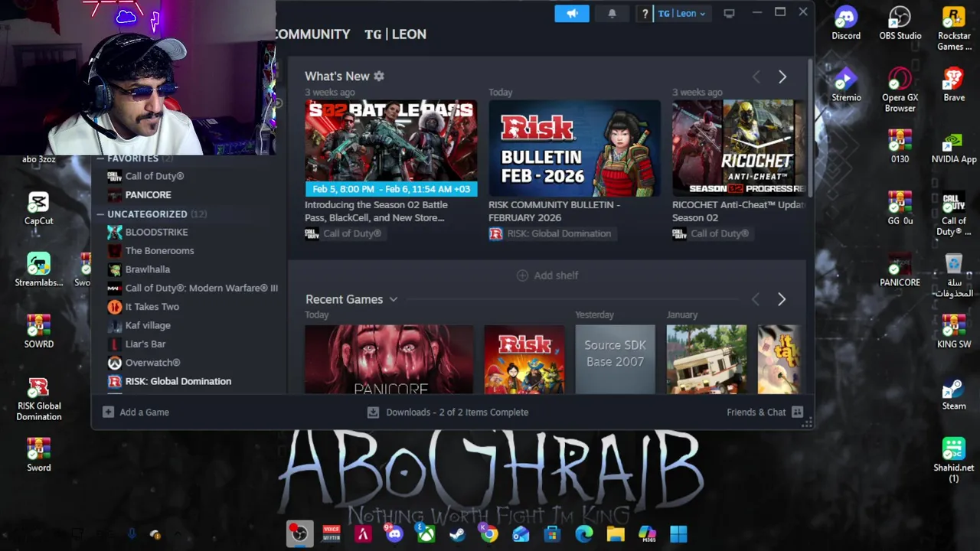The height and width of the screenshot is (551, 980).
Task: Open Call of Duty desktop shortcut
Action: pyautogui.click(x=954, y=214)
